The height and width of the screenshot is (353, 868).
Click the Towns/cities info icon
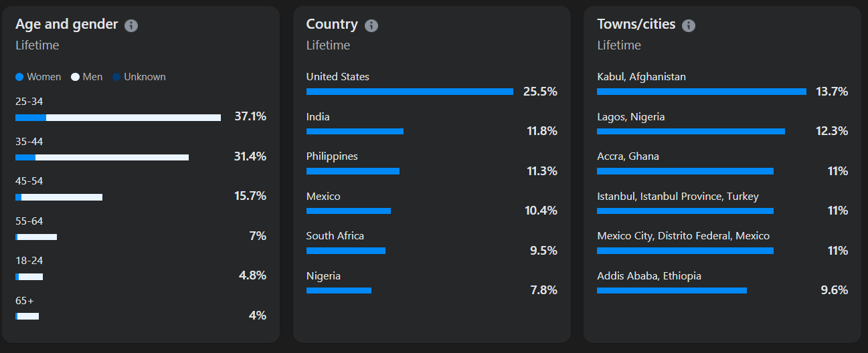pos(688,25)
